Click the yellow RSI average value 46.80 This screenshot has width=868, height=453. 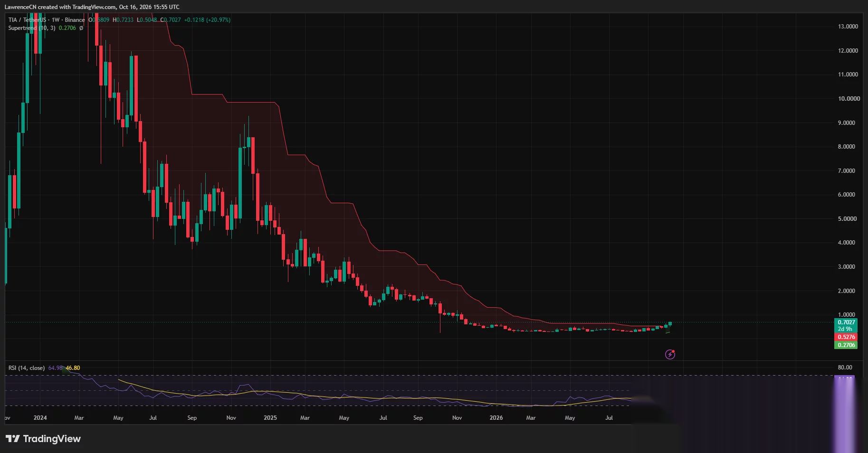pos(73,368)
